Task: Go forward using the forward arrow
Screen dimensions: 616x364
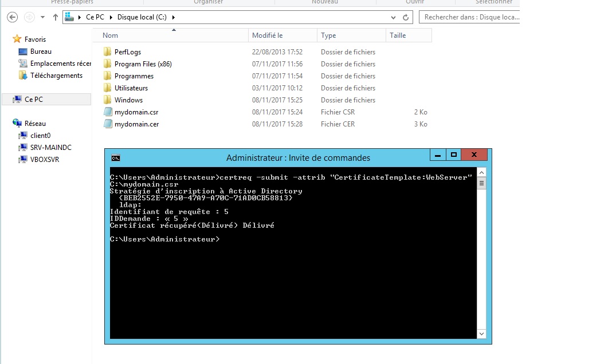Action: 29,17
